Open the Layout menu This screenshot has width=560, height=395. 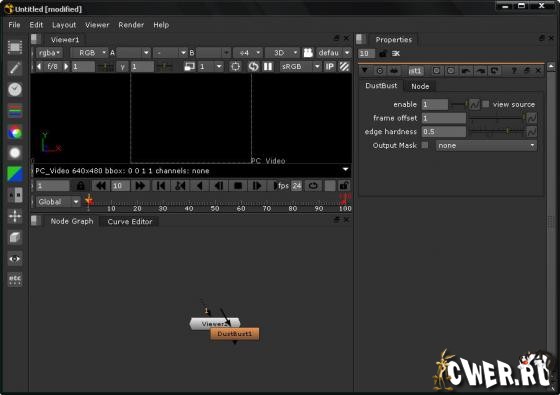64,25
